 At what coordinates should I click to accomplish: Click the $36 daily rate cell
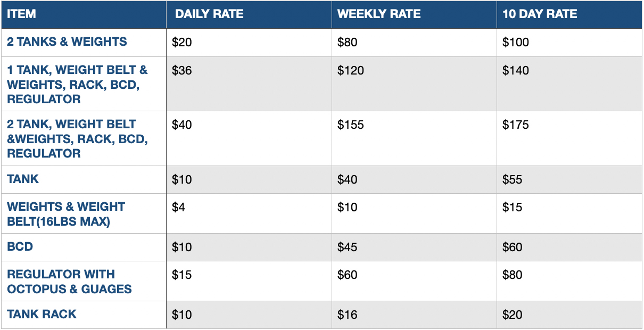[x=182, y=71]
